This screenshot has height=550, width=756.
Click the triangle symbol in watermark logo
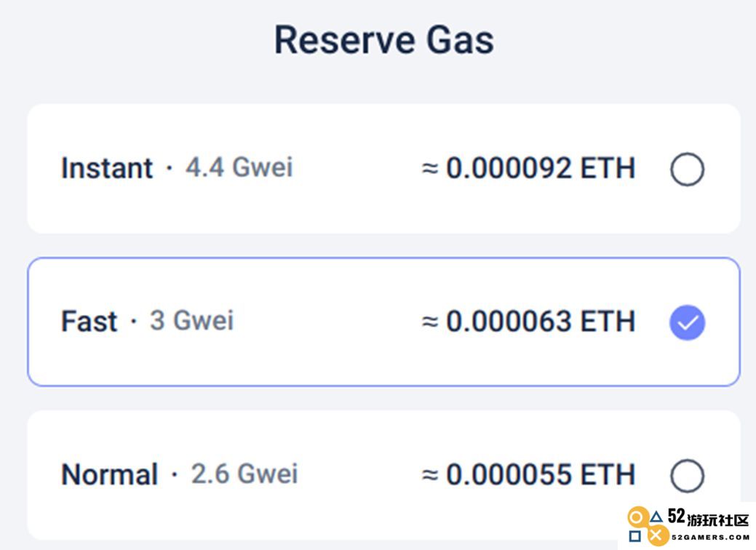(x=656, y=518)
